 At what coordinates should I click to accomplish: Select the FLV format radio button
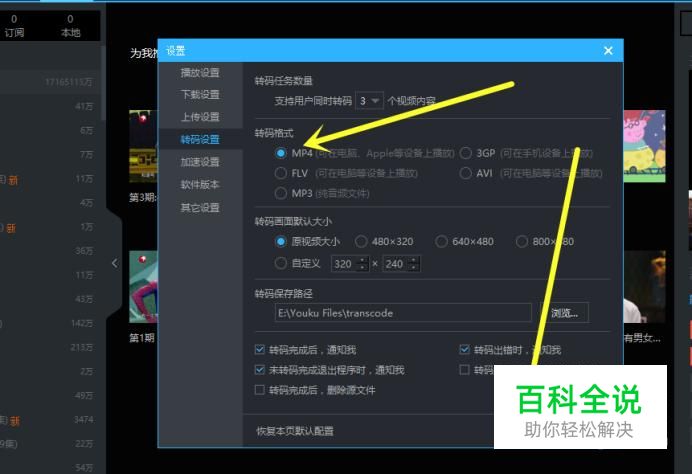click(x=281, y=173)
